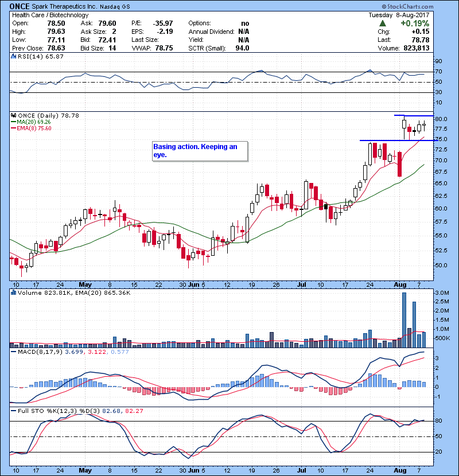The image size is (459, 476).
Task: Select the Open value 78.50
Action: 56,24
